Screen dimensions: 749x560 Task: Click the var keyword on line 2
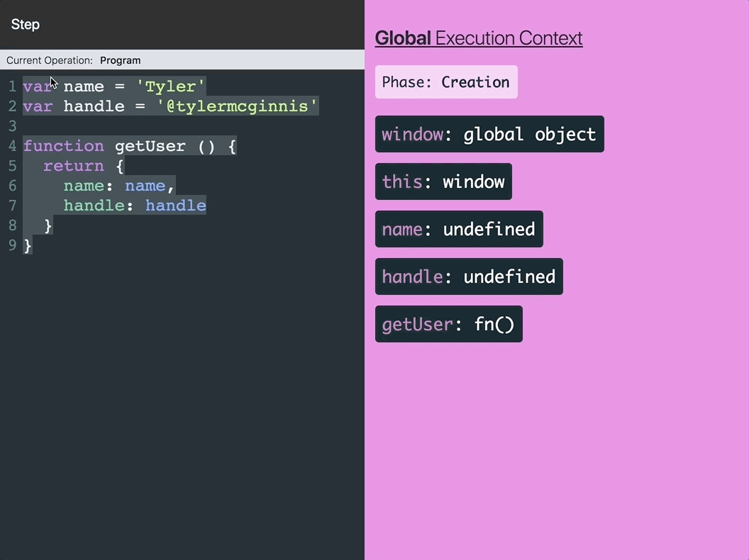[x=38, y=106]
